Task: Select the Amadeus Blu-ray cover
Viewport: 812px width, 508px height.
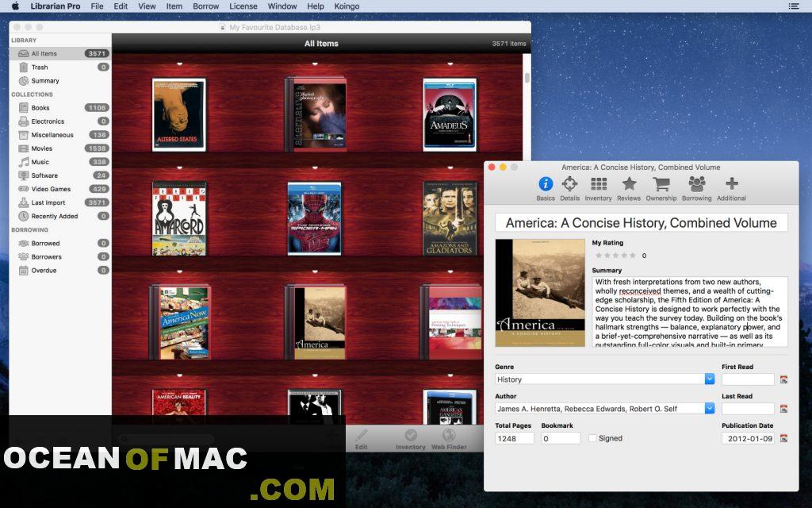Action: click(450, 114)
